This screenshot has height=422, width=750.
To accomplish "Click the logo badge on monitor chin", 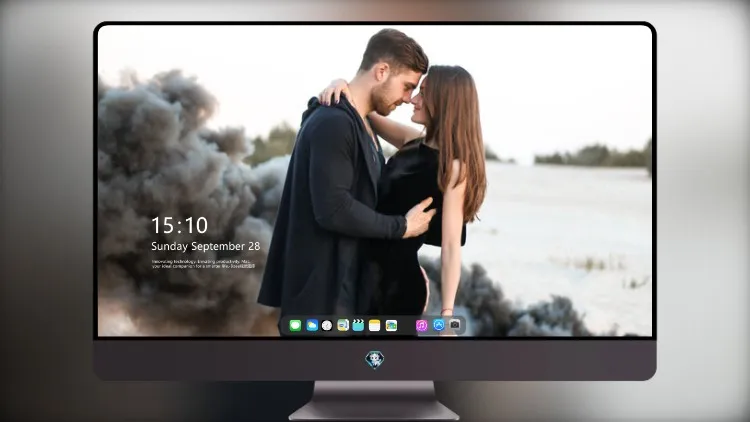I will (375, 360).
